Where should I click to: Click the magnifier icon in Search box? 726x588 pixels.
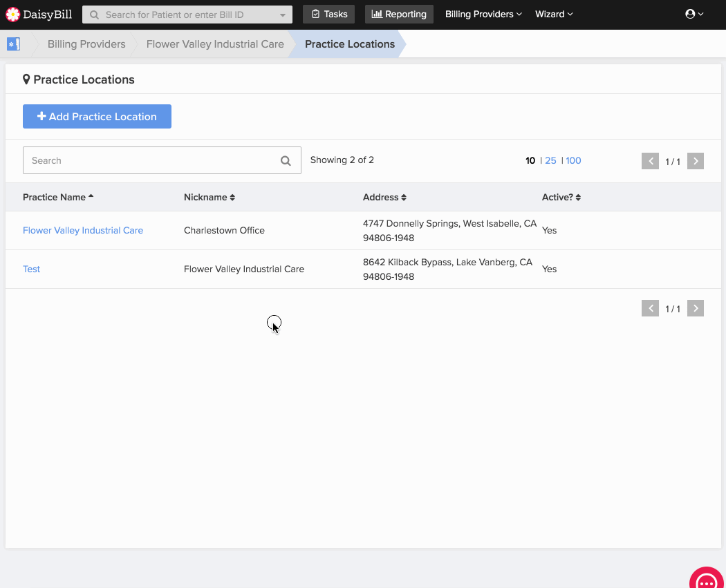click(286, 160)
